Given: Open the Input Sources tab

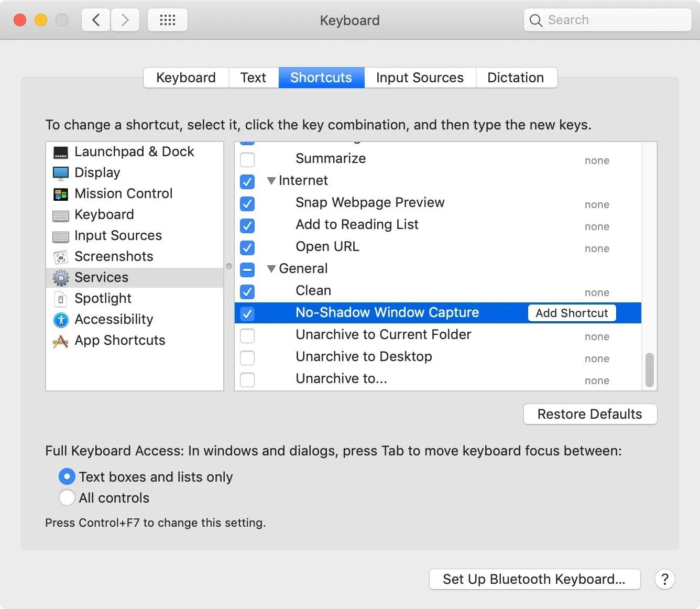Looking at the screenshot, I should pyautogui.click(x=420, y=78).
